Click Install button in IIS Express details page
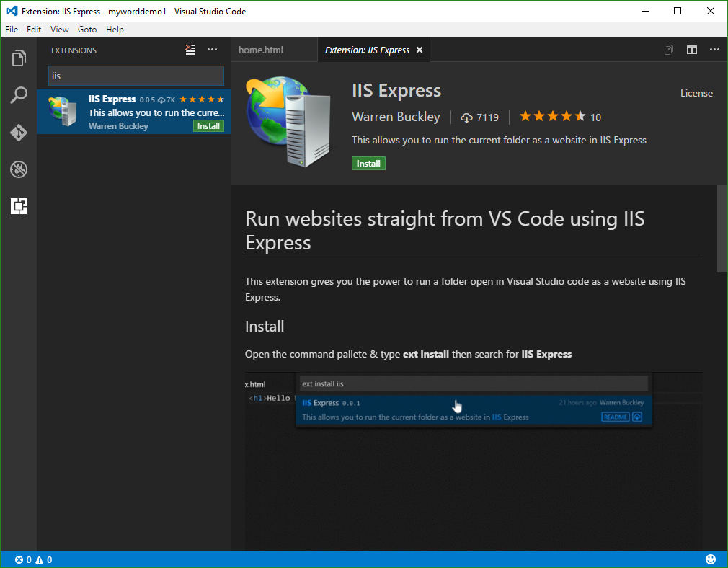728x568 pixels. tap(368, 164)
